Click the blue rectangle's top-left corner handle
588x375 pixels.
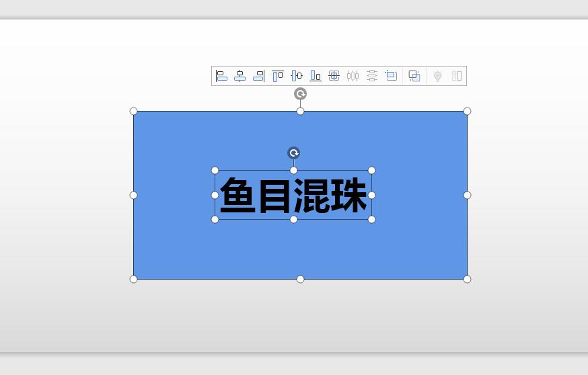click(x=133, y=112)
